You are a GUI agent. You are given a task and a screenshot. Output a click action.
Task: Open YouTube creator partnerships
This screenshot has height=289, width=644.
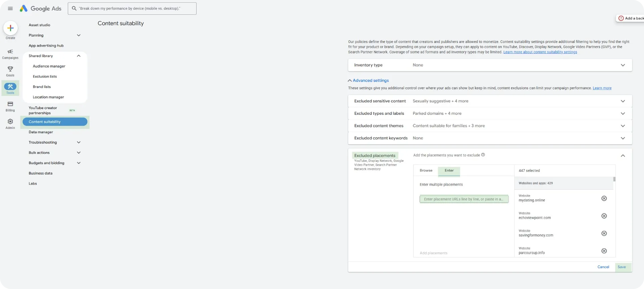click(x=43, y=110)
